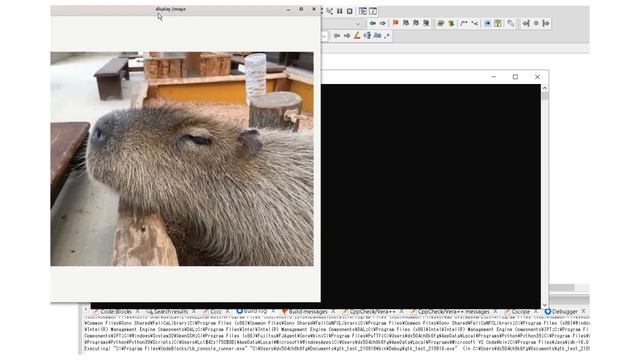Toggle the selected text only search icon
The width and height of the screenshot is (640, 360).
(x=367, y=36)
